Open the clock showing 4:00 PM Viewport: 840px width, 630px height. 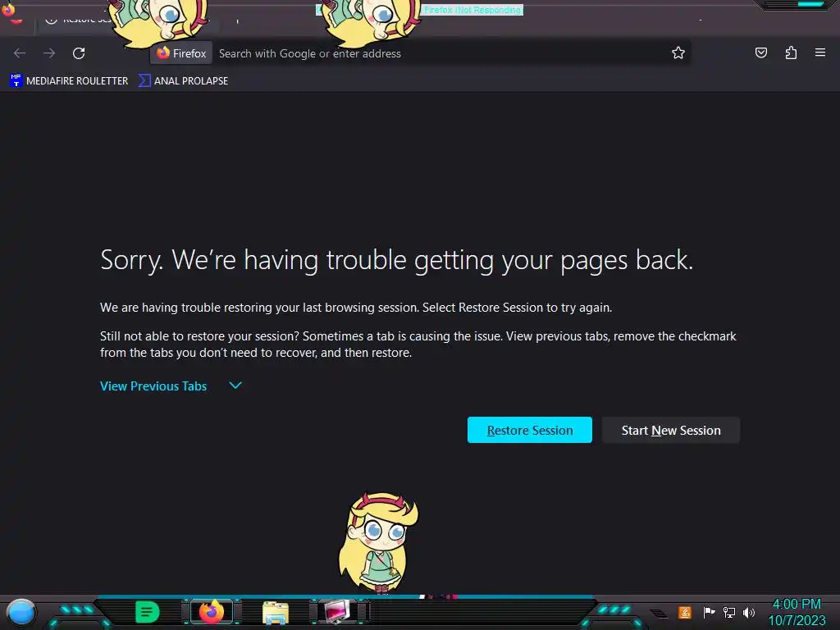click(x=797, y=612)
